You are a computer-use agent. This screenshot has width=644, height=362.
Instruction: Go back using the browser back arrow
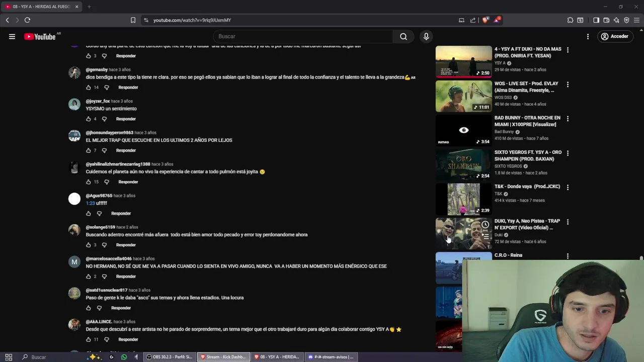point(7,20)
